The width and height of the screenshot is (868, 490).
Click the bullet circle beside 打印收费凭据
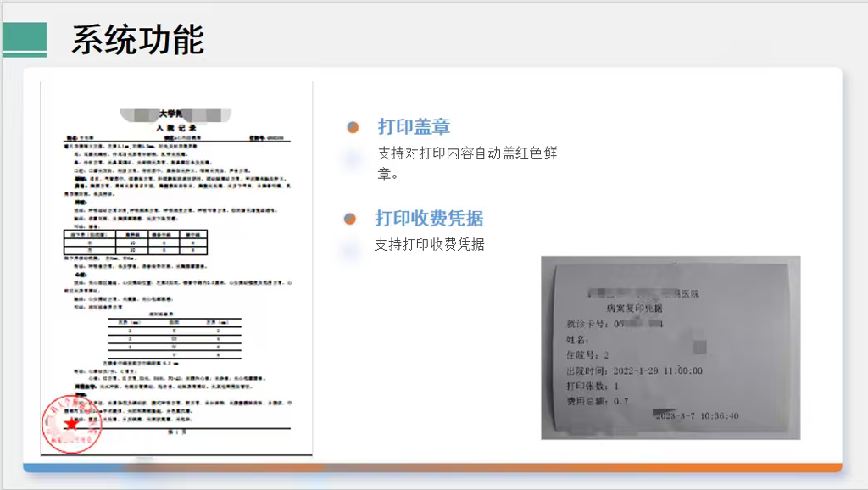(349, 219)
